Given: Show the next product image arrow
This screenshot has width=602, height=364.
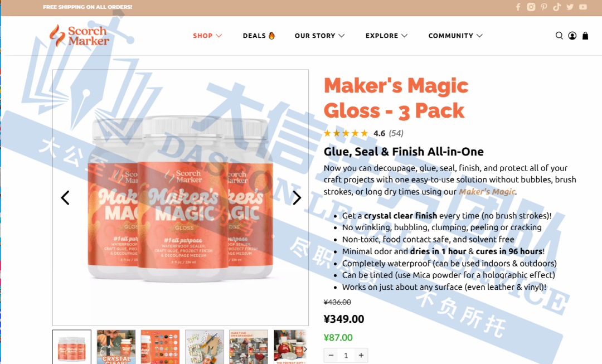Looking at the screenshot, I should (297, 198).
